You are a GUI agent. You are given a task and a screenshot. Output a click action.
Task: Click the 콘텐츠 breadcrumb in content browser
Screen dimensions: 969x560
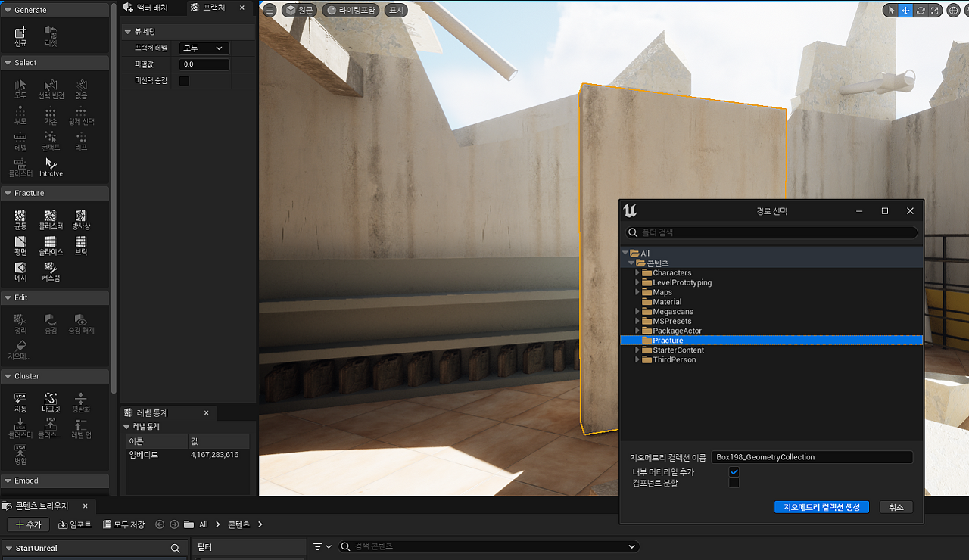point(238,524)
